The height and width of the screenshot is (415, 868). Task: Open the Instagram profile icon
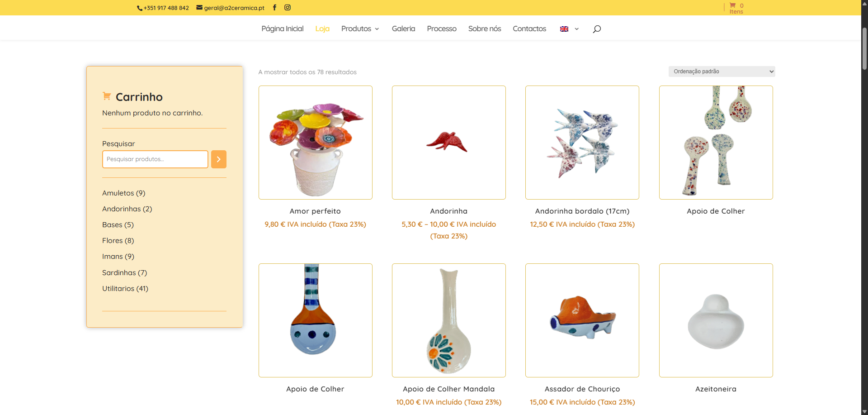[x=288, y=7]
